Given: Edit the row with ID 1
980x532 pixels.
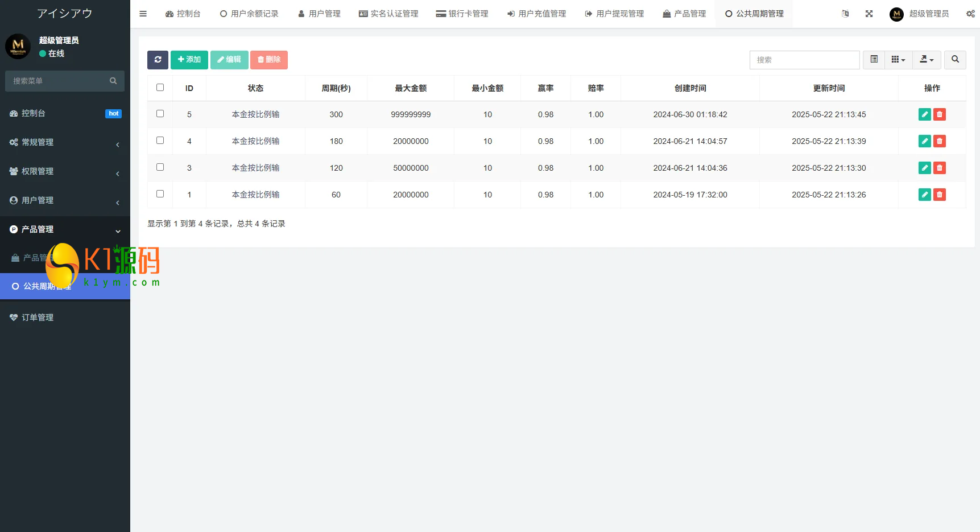Looking at the screenshot, I should [x=925, y=195].
